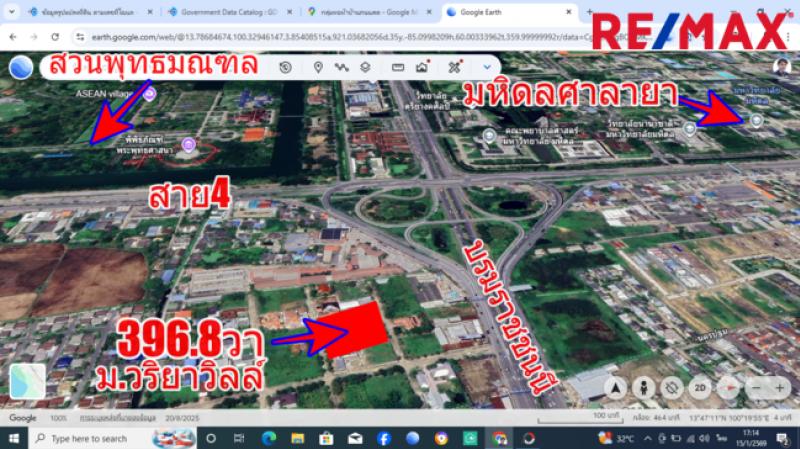Close the Government Data Catalog tab
The image size is (800, 449).
(290, 12)
